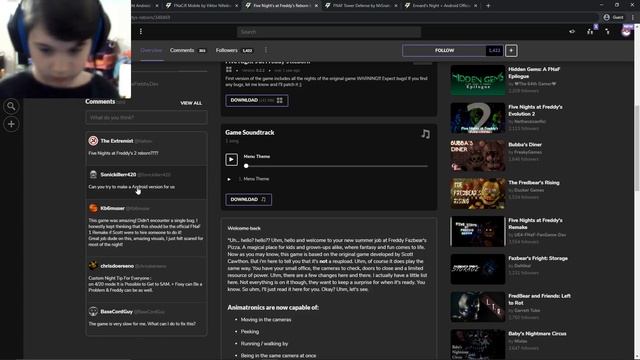The height and width of the screenshot is (360, 640).
Task: Open FredBear and Friends: Left to Rot thumbnail
Action: coord(478,307)
